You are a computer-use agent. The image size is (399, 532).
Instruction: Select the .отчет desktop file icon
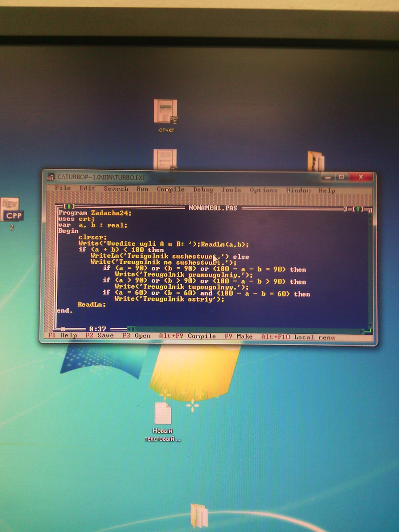coord(165,116)
